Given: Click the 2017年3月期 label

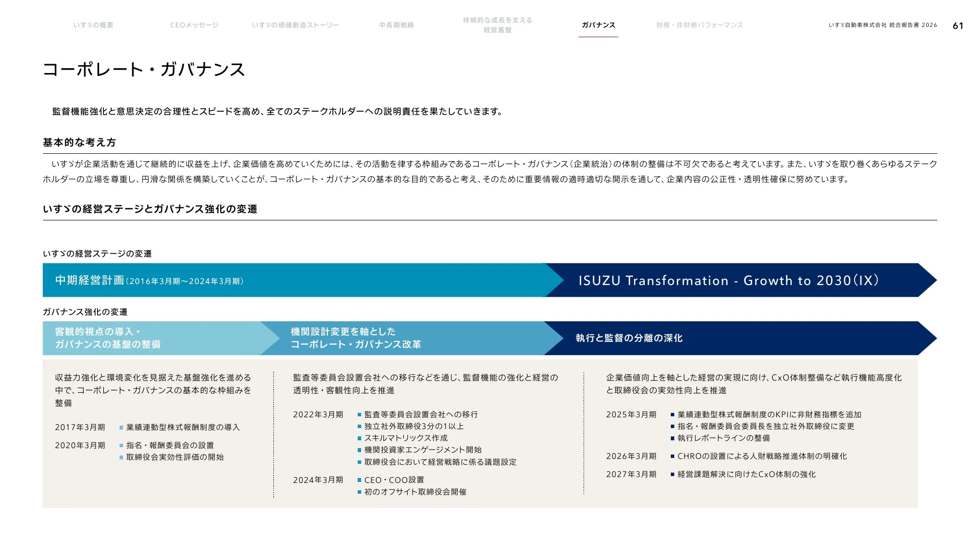Looking at the screenshot, I should pos(80,428).
